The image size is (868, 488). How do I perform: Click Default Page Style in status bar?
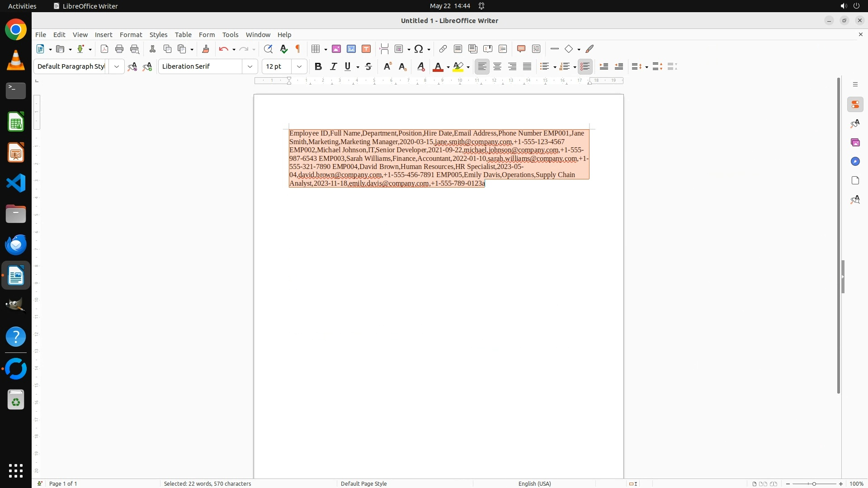pyautogui.click(x=363, y=483)
